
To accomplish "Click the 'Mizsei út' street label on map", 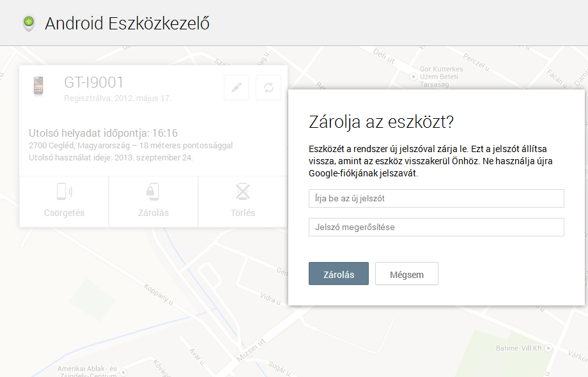I will 251,350.
